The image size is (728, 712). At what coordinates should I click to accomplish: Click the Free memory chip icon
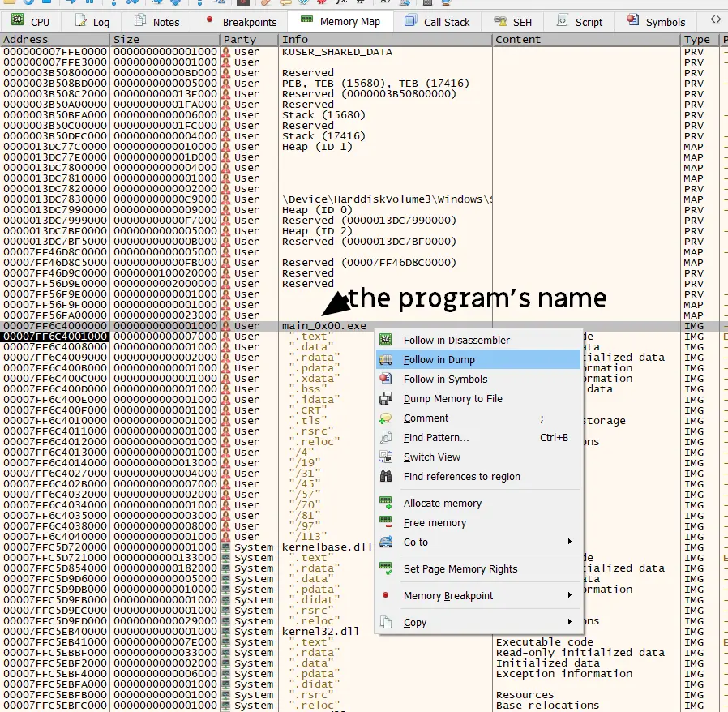point(387,523)
